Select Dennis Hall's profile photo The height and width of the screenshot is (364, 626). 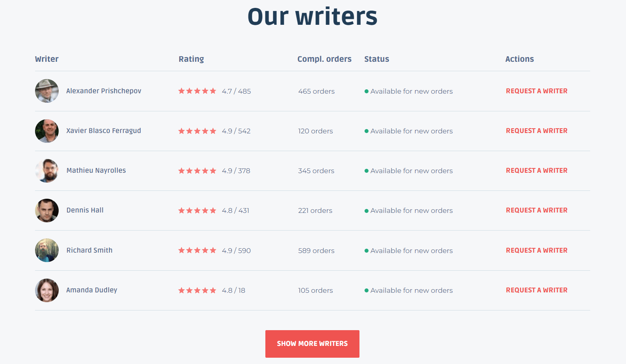point(47,211)
